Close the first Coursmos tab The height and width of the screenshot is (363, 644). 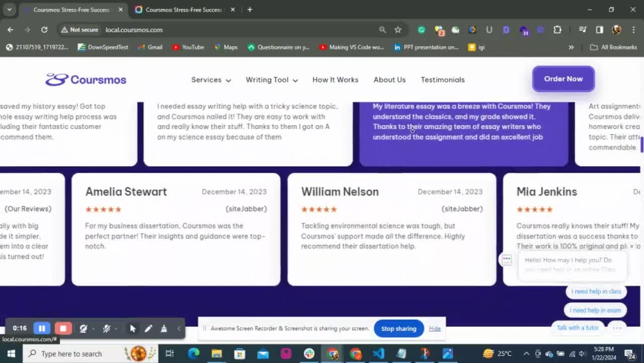[120, 10]
